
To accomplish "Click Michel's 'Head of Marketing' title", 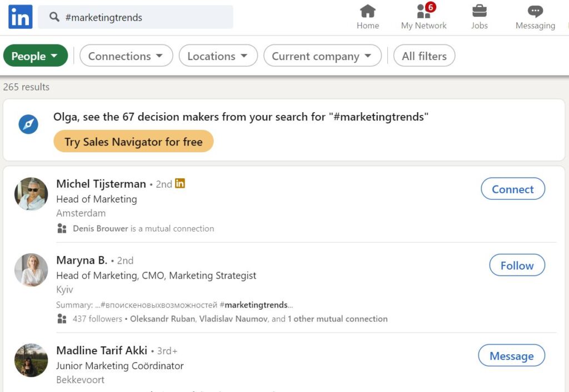I will (97, 199).
